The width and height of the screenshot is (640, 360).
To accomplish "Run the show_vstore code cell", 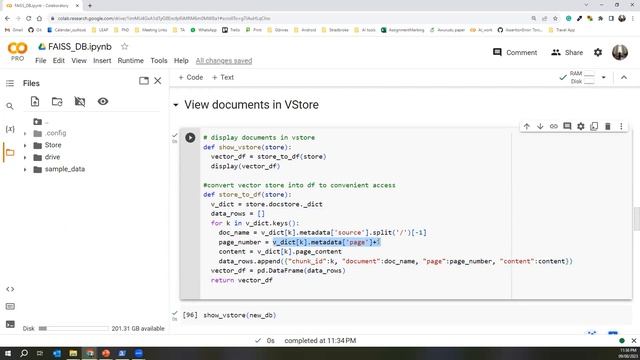I will point(190,138).
